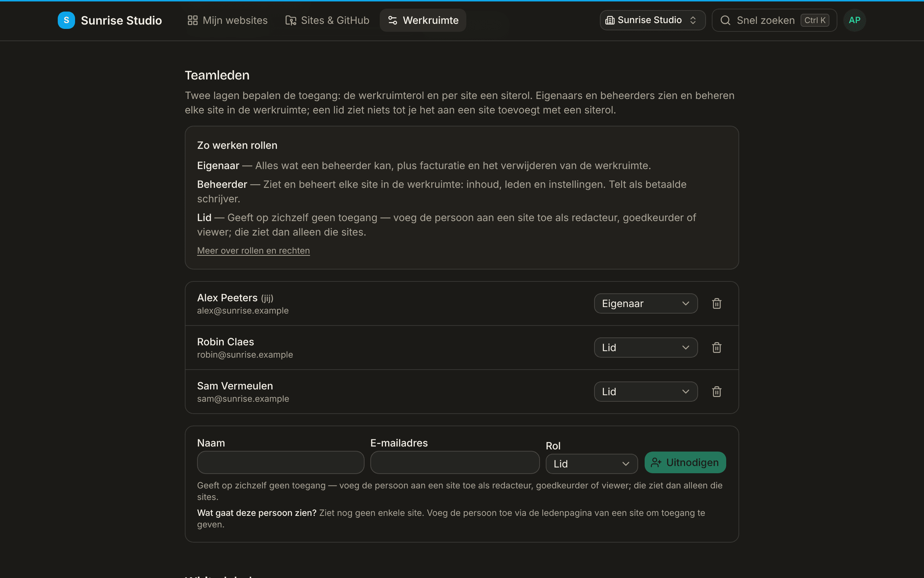This screenshot has height=578, width=924.
Task: Focus the E-mailadres input field
Action: pyautogui.click(x=455, y=462)
